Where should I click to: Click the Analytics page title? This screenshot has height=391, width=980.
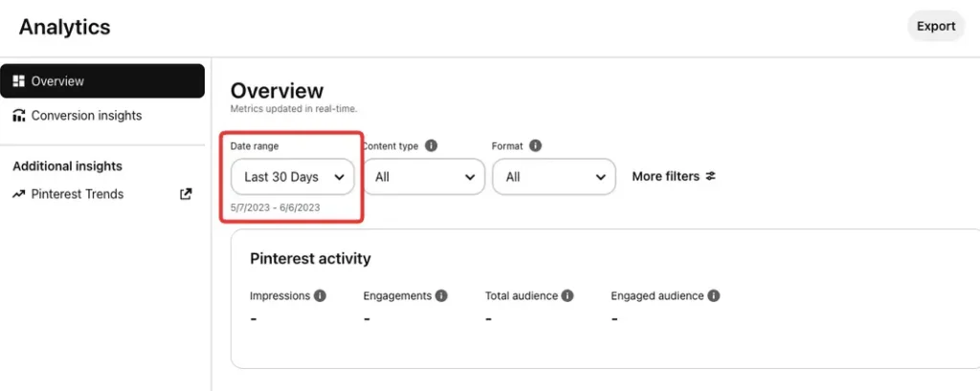coord(64,27)
